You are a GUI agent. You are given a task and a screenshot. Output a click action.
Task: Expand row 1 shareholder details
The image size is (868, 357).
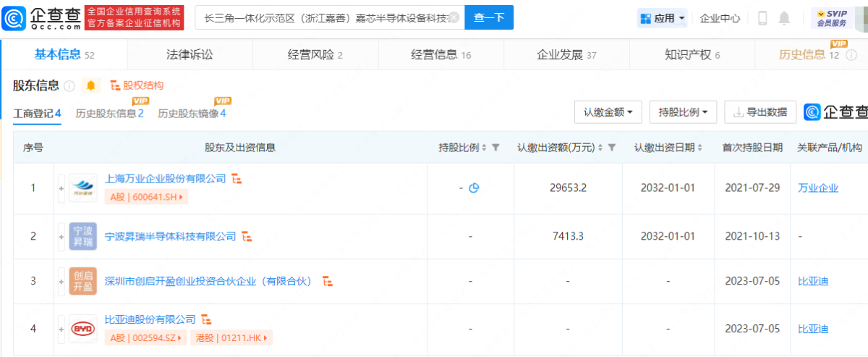[61, 188]
